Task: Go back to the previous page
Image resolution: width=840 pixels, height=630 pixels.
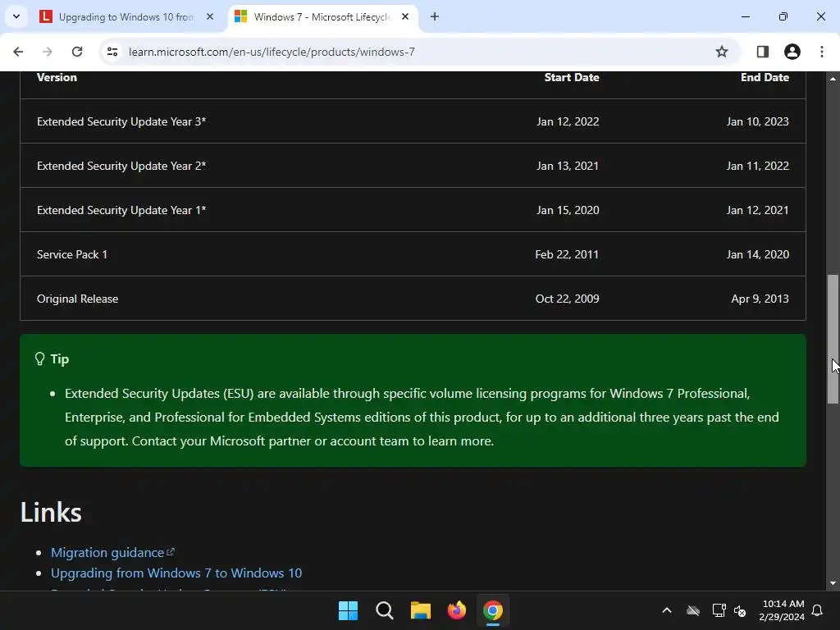Action: click(18, 52)
